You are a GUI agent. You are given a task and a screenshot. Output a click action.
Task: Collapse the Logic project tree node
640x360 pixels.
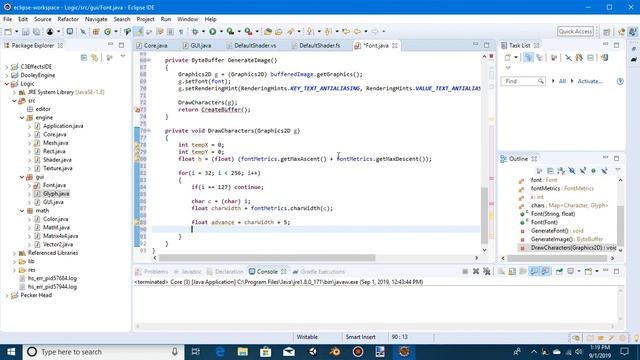[x=7, y=84]
